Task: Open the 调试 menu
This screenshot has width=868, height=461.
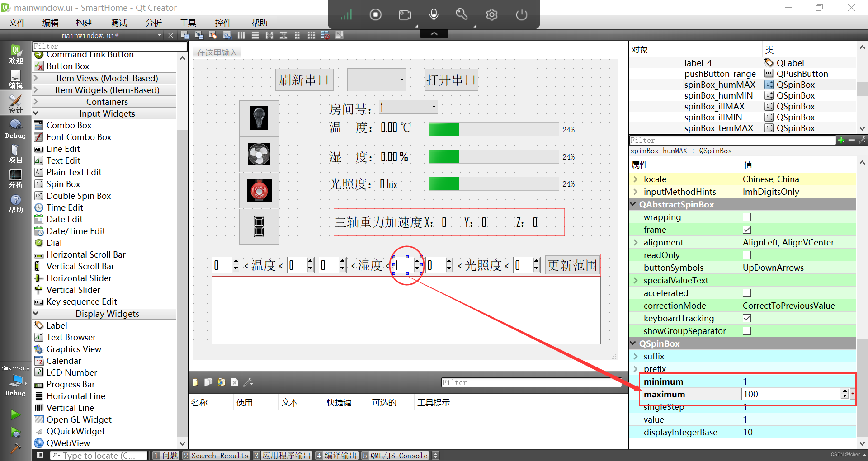Action: pos(119,23)
